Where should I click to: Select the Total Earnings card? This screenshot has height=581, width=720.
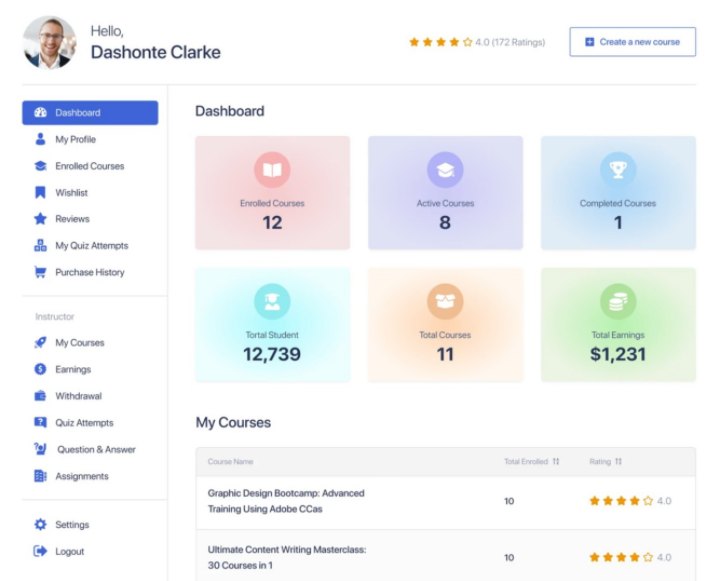[618, 324]
